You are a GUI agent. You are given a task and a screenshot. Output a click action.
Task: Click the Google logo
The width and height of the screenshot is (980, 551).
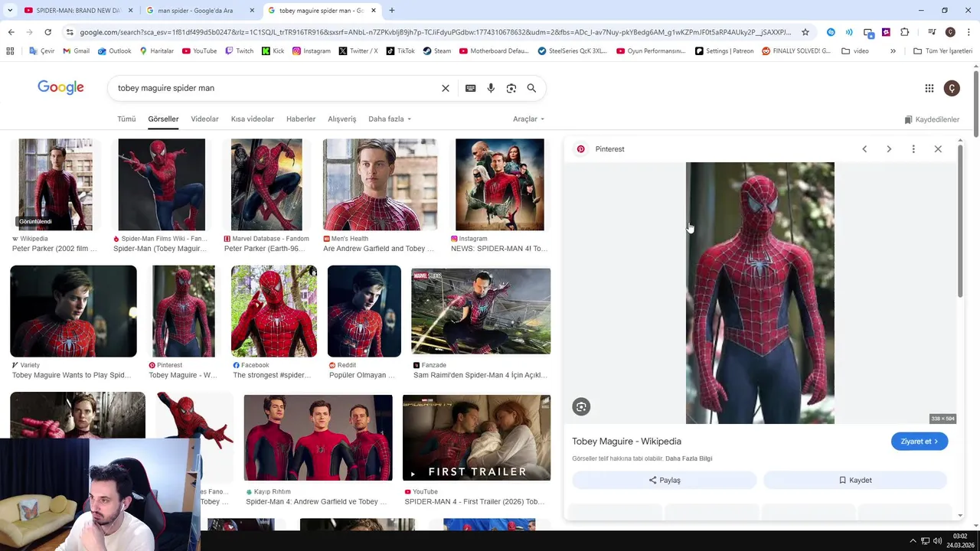[x=60, y=87]
